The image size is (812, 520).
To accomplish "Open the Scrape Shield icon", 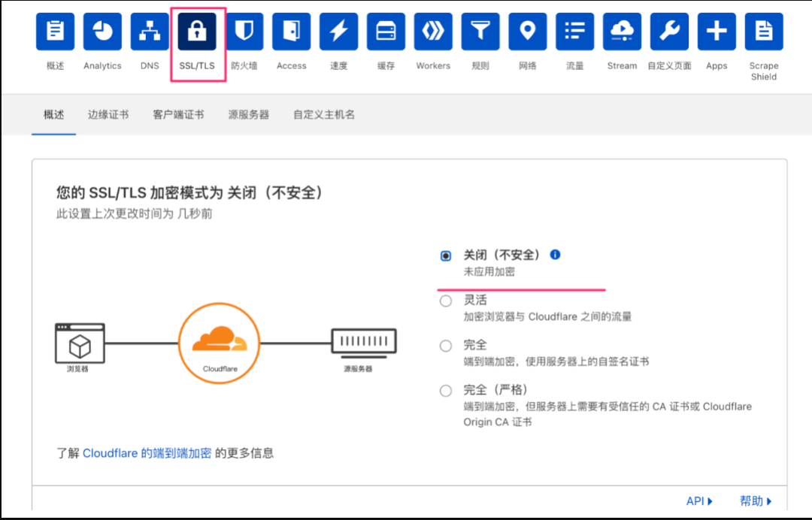I will pos(763,32).
